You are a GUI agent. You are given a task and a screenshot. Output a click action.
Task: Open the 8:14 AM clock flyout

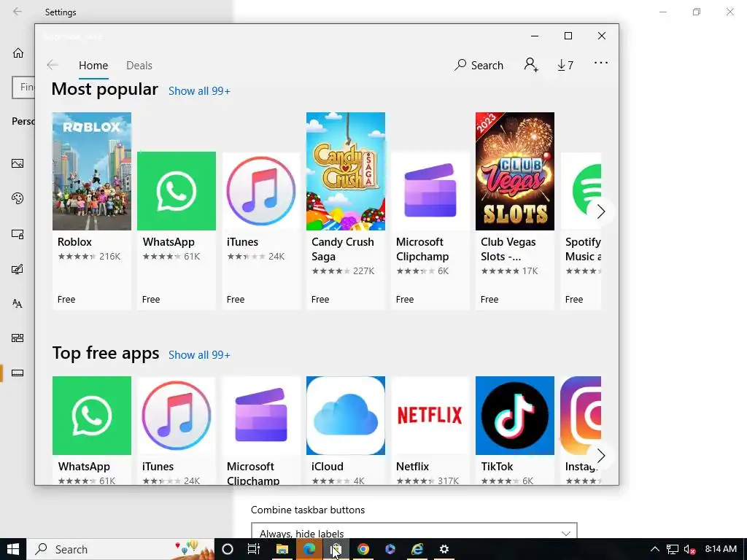(721, 549)
